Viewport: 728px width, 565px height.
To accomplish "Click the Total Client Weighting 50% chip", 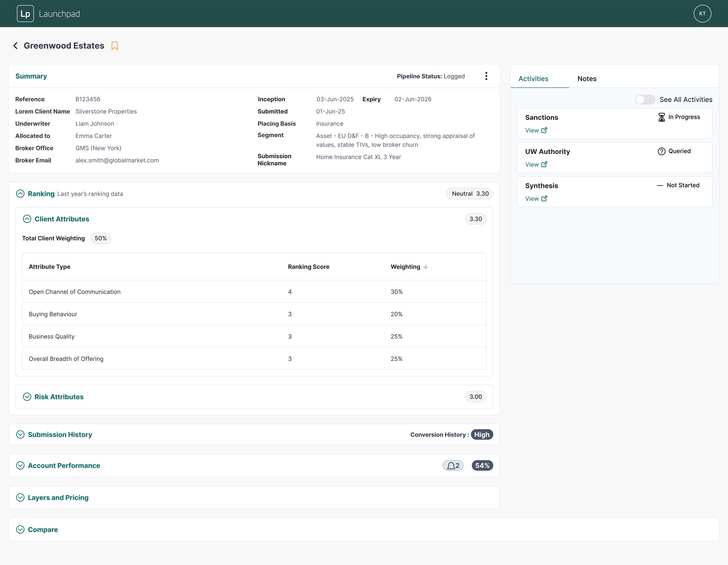I will pyautogui.click(x=100, y=238).
